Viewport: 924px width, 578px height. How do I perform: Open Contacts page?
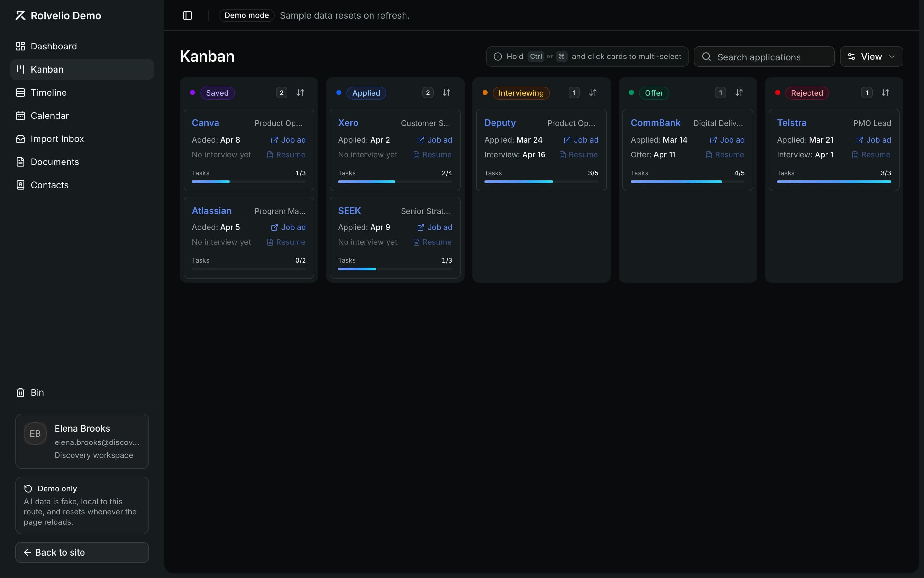[x=82, y=185]
